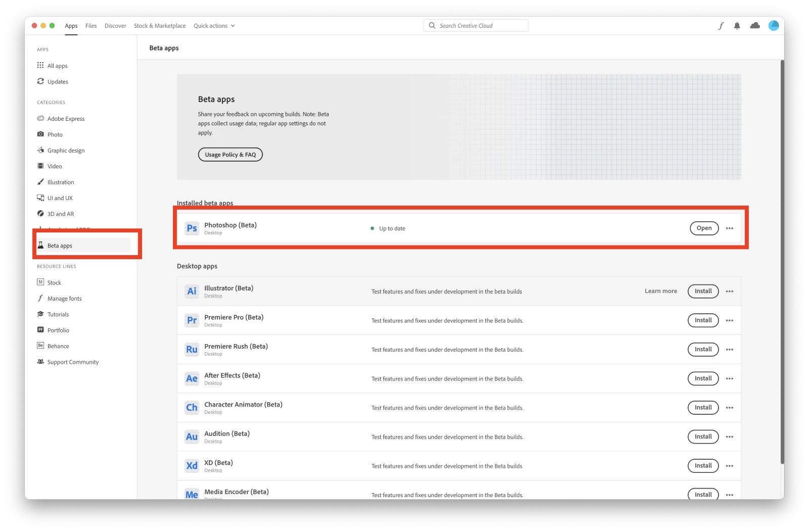The width and height of the screenshot is (809, 532).
Task: Install After Effects (Beta)
Action: (703, 378)
